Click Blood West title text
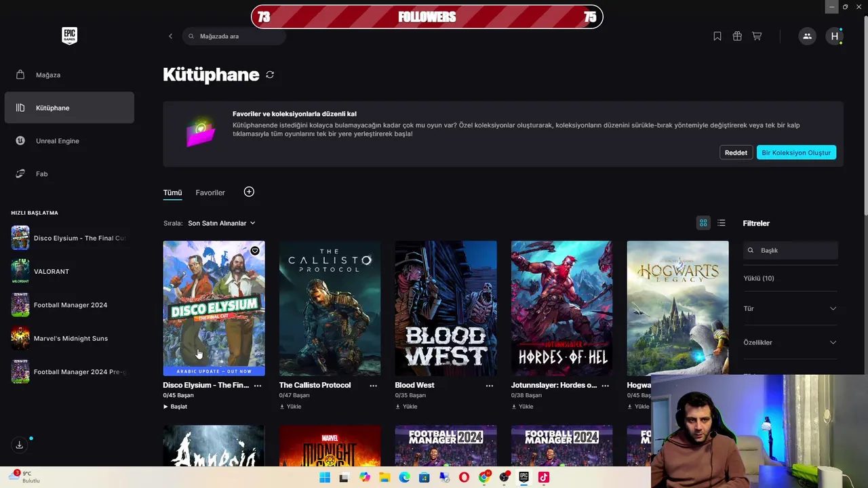This screenshot has height=488, width=868. click(x=414, y=385)
